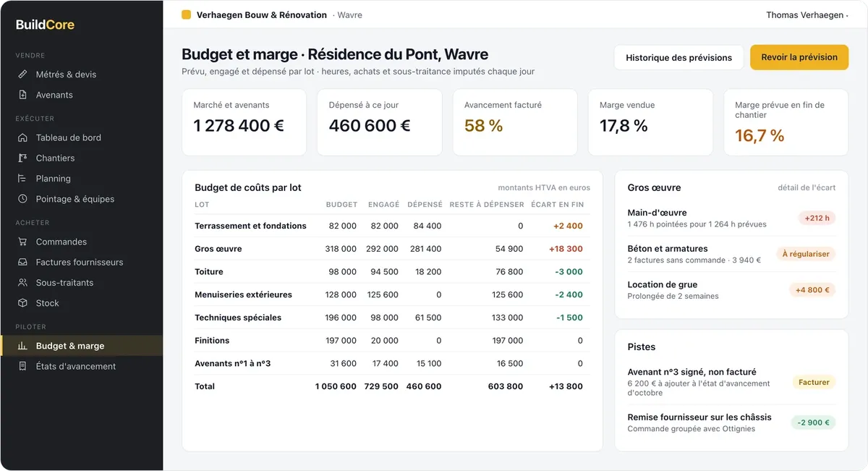Image resolution: width=868 pixels, height=471 pixels.
Task: Click Béton et armatures detail item
Action: tap(731, 254)
